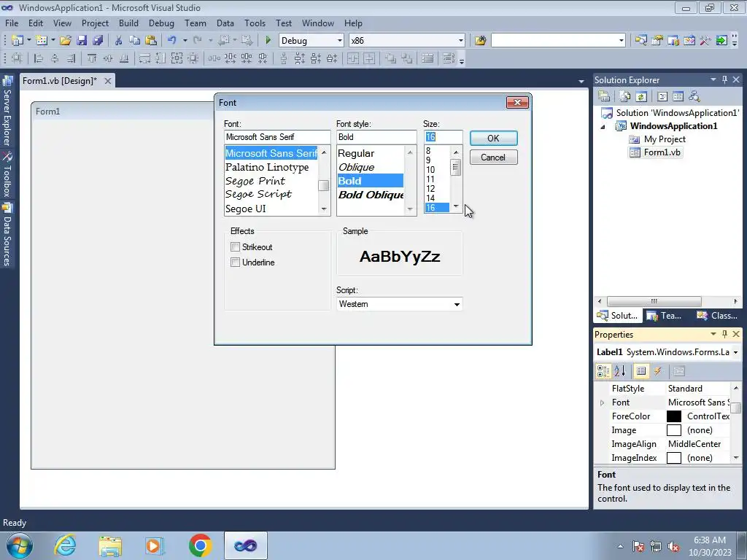The width and height of the screenshot is (747, 560).
Task: Click the Alphabetical sort icon in Properties
Action: (620, 371)
